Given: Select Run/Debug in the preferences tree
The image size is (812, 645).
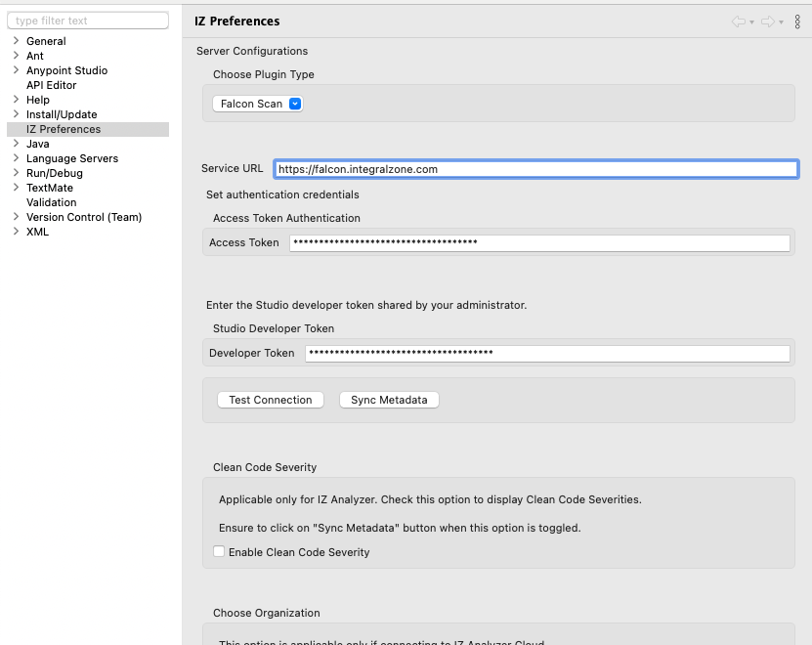Looking at the screenshot, I should pyautogui.click(x=55, y=173).
